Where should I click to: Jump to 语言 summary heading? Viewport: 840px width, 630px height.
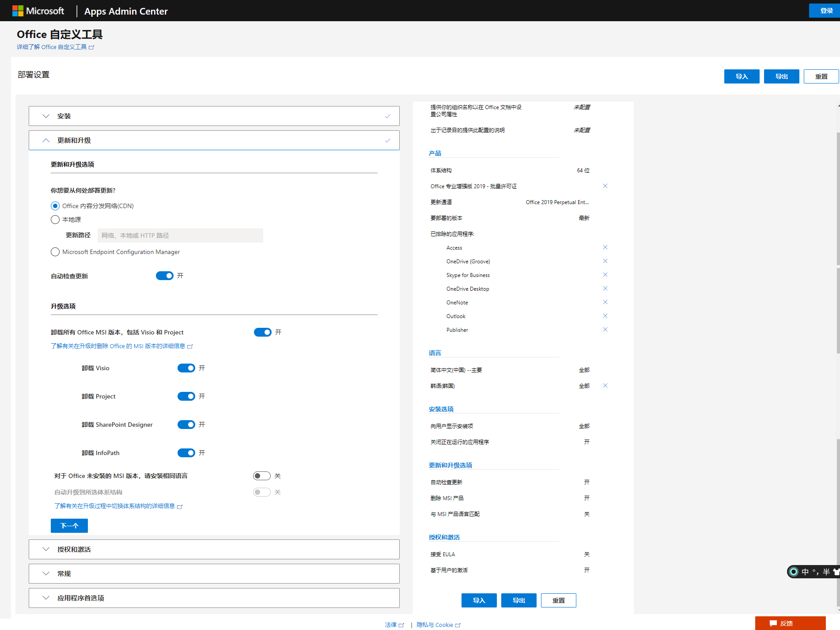coord(435,353)
